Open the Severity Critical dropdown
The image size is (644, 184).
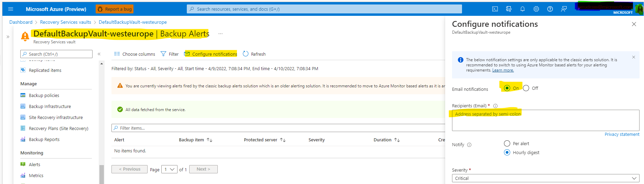[x=546, y=178]
